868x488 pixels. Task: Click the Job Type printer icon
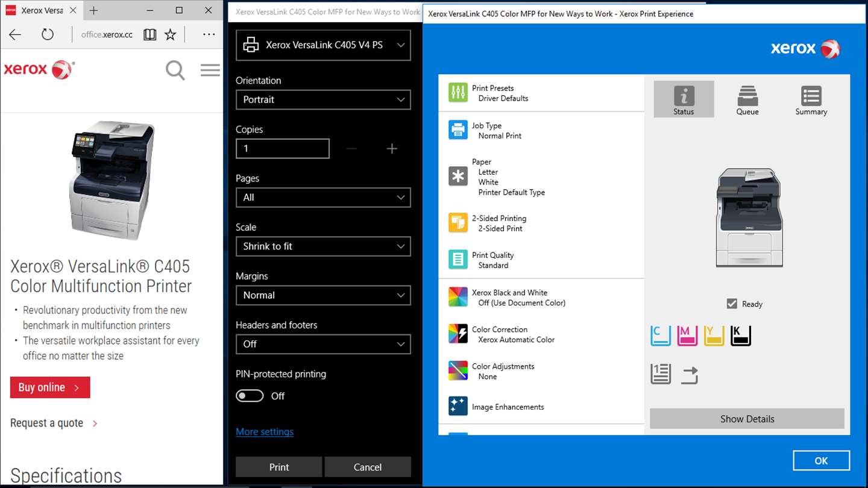tap(458, 130)
